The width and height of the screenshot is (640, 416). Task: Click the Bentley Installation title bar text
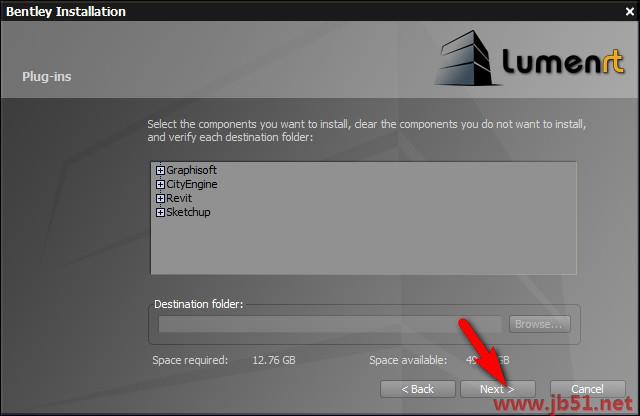pyautogui.click(x=66, y=11)
